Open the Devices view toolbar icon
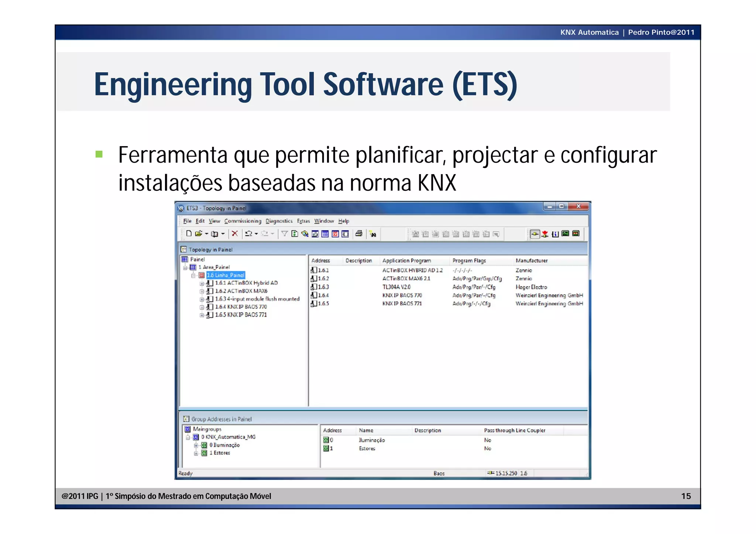756x534 pixels. tap(345, 234)
